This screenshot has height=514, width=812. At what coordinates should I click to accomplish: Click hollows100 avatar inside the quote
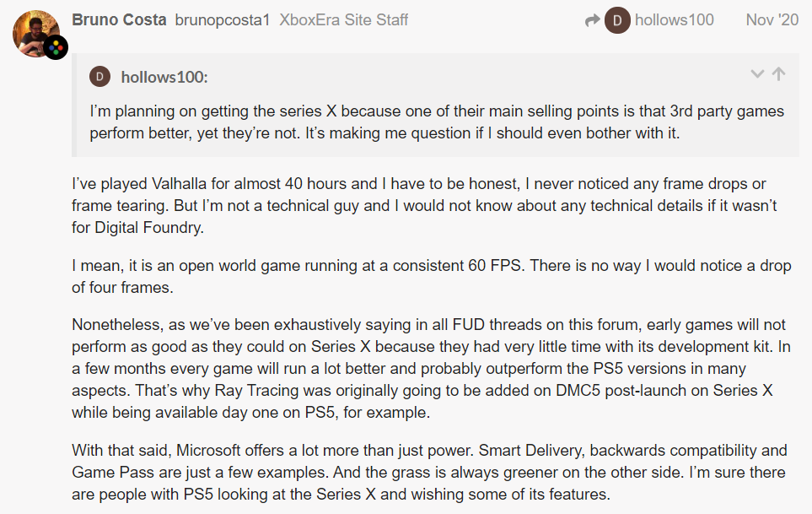tap(100, 77)
